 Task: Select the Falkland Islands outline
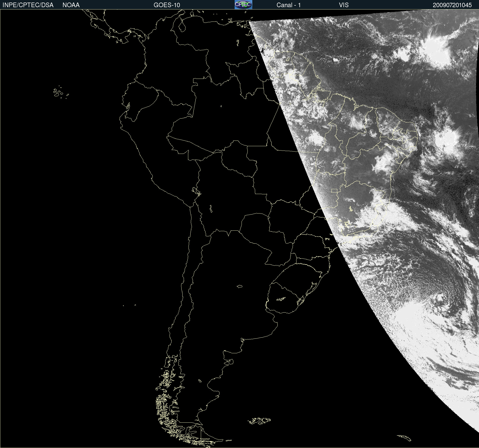click(x=259, y=421)
